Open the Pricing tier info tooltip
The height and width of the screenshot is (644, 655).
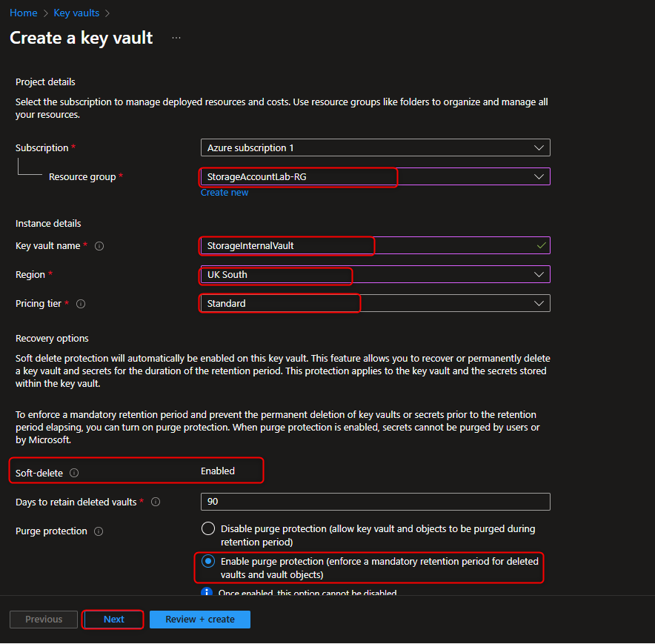[81, 303]
